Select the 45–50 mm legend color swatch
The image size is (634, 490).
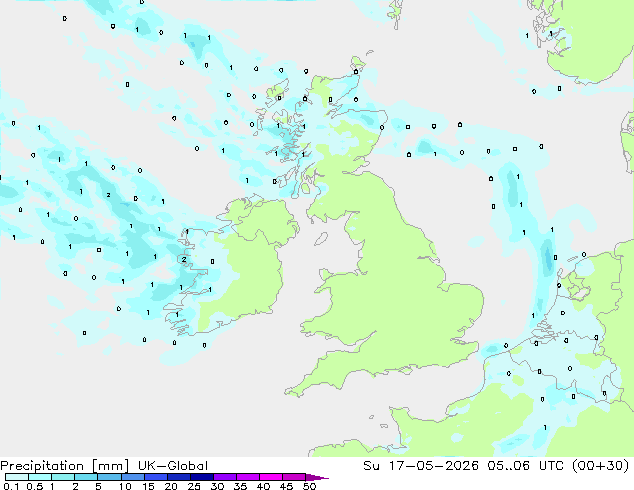[294, 477]
